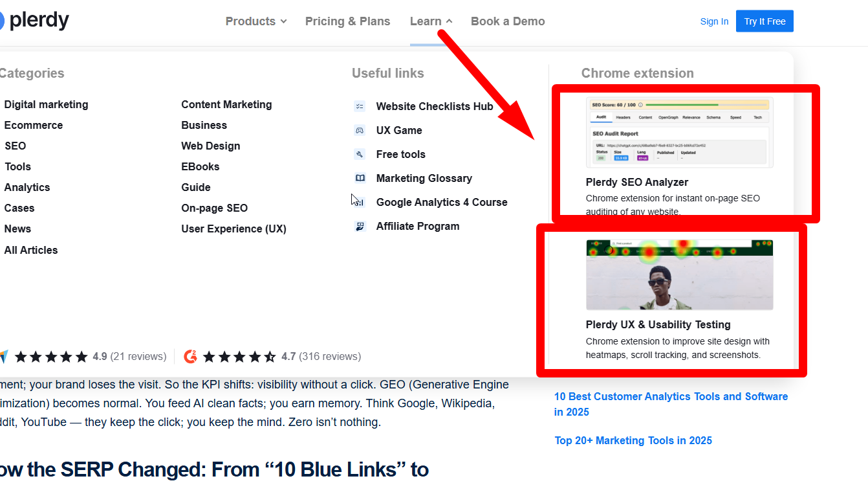Click the Sign In link

coord(714,21)
